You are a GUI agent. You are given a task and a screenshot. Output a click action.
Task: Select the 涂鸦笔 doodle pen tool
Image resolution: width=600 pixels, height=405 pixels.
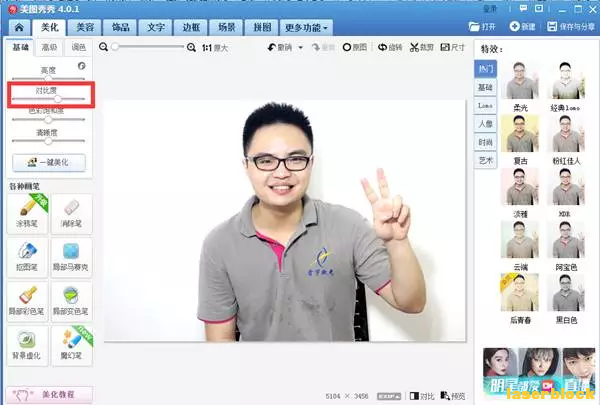click(x=27, y=214)
